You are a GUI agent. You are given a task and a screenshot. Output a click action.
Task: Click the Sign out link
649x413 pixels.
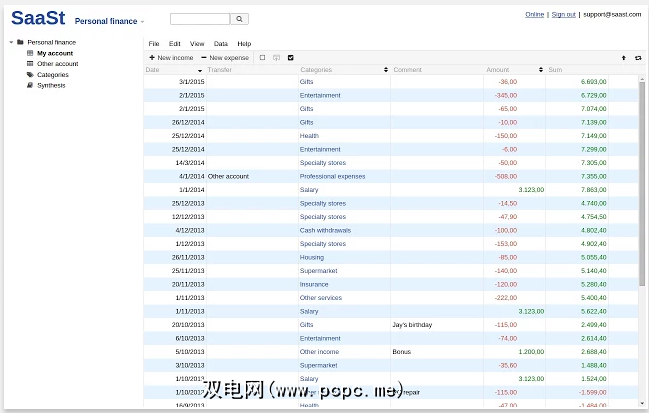click(563, 15)
